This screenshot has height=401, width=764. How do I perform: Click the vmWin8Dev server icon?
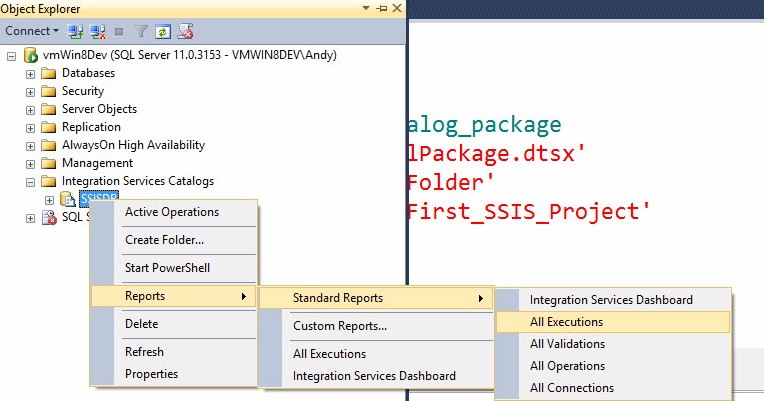click(31, 56)
